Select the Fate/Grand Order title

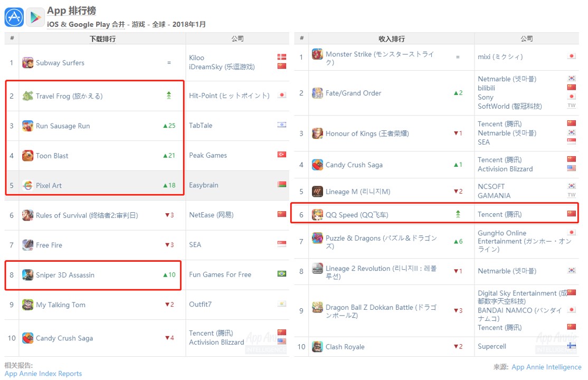(x=353, y=93)
